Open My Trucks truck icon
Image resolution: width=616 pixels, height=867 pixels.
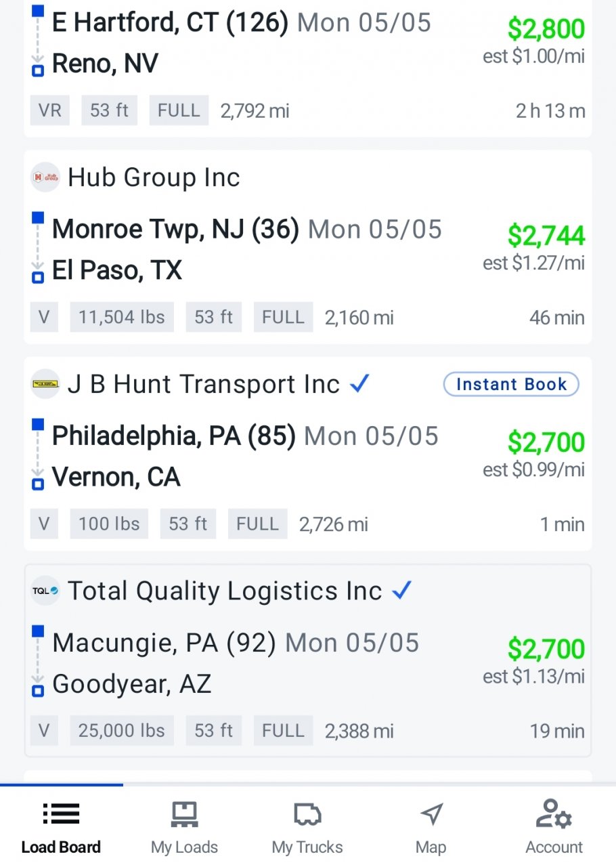coord(307,814)
